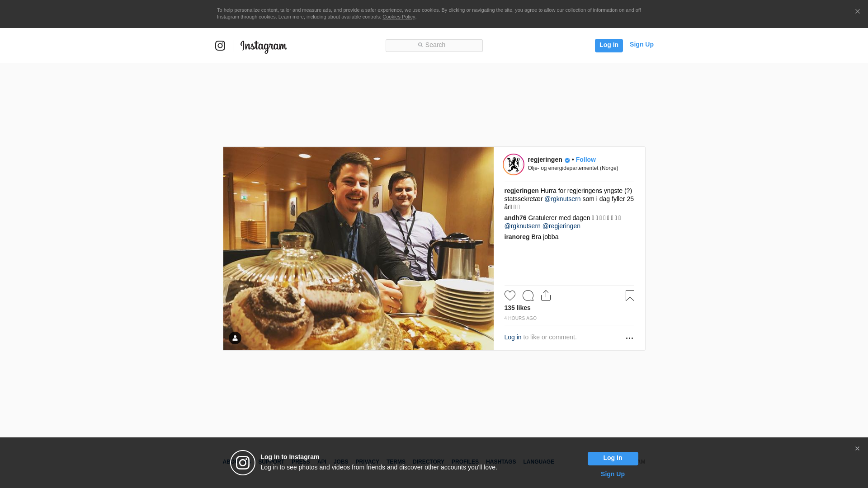
Task: Open regjeringen username in post header
Action: click(x=545, y=160)
